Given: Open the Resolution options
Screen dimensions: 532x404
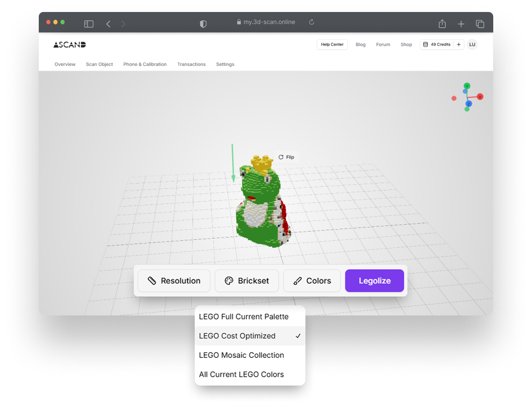Looking at the screenshot, I should [174, 280].
